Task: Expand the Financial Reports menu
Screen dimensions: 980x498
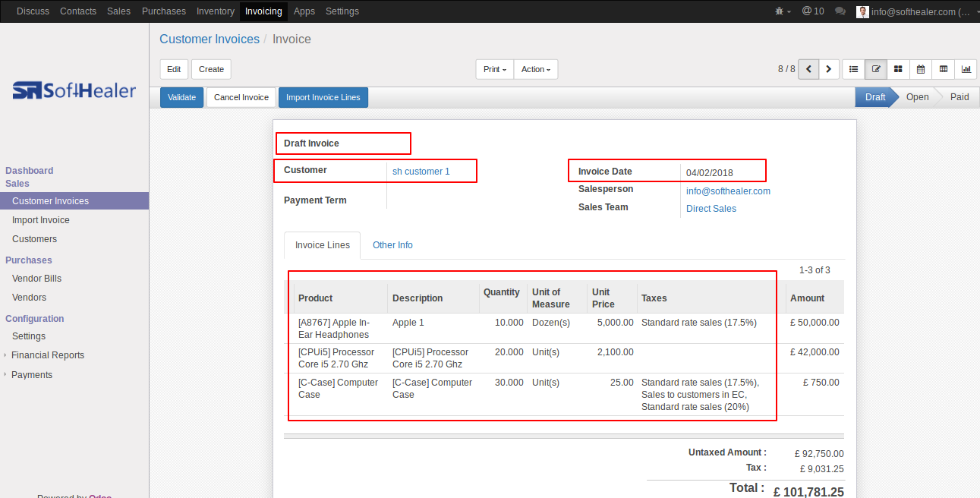Action: coord(48,355)
